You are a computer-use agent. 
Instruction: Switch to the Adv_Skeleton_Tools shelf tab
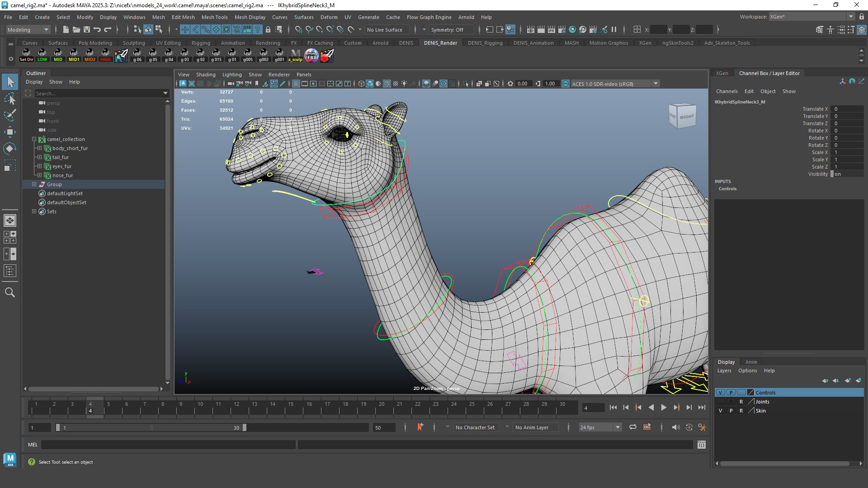pos(726,43)
